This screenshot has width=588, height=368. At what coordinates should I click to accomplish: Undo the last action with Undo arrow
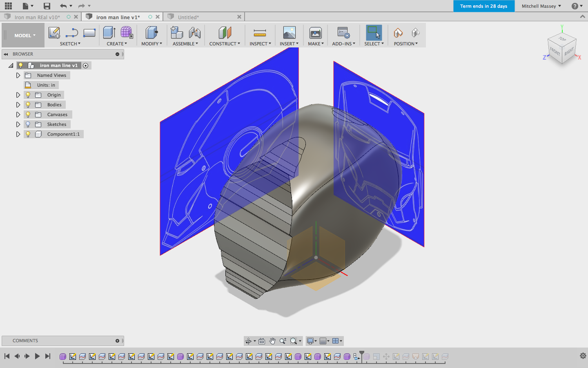(63, 6)
